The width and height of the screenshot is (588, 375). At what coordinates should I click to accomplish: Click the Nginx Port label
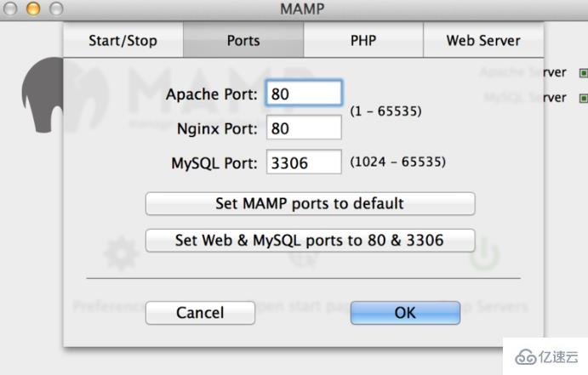[x=218, y=128]
